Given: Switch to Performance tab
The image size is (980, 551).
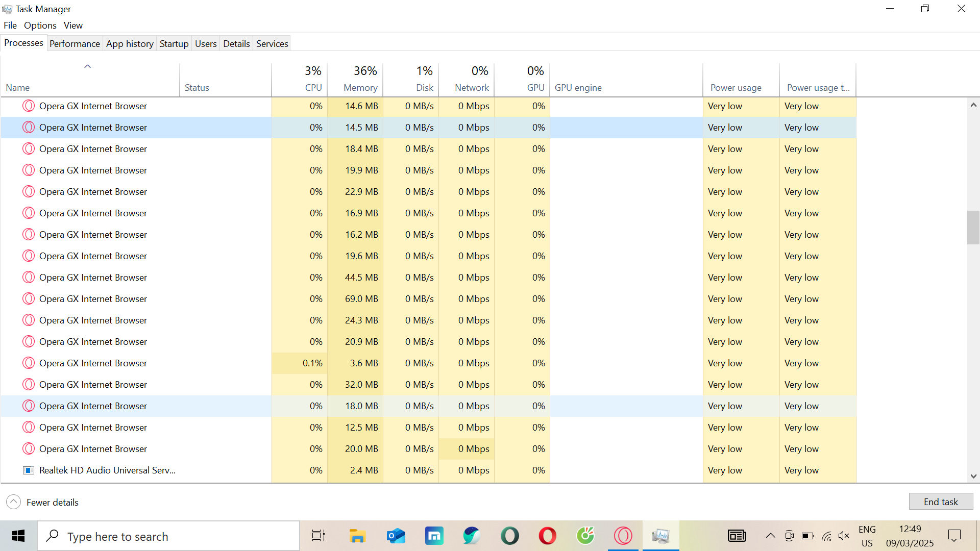Looking at the screenshot, I should [75, 44].
